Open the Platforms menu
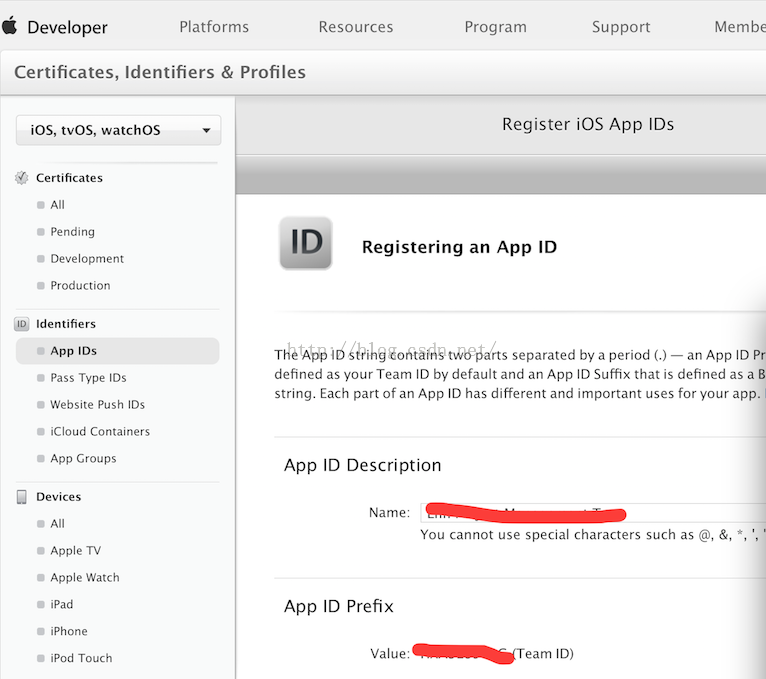This screenshot has width=766, height=679. coord(214,27)
